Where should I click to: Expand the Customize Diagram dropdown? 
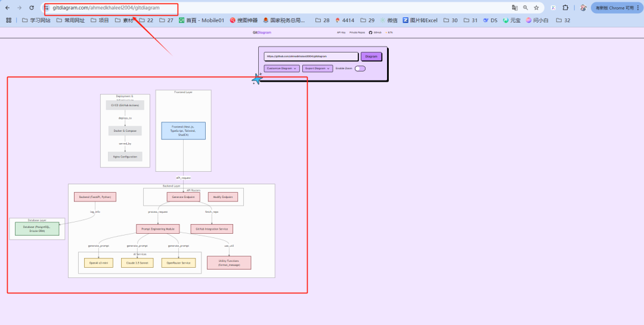(x=281, y=69)
